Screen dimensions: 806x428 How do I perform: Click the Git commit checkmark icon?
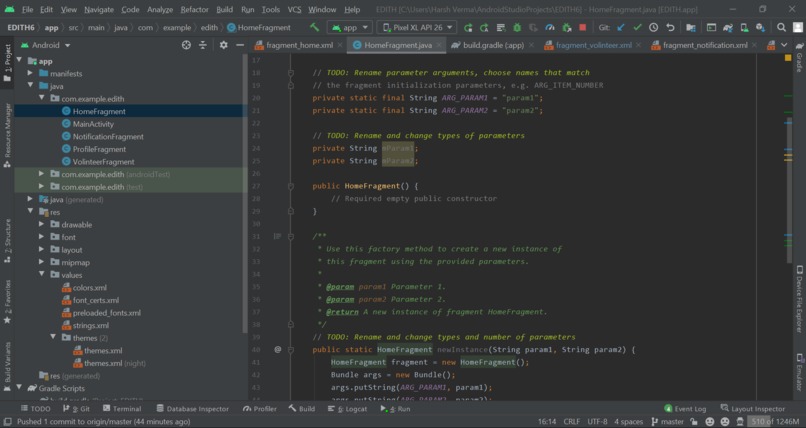coord(637,28)
